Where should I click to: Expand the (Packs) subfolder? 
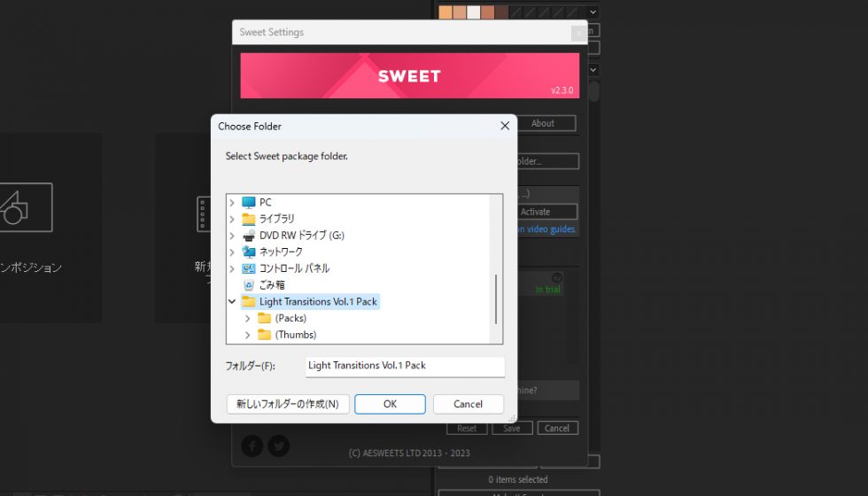pyautogui.click(x=247, y=318)
